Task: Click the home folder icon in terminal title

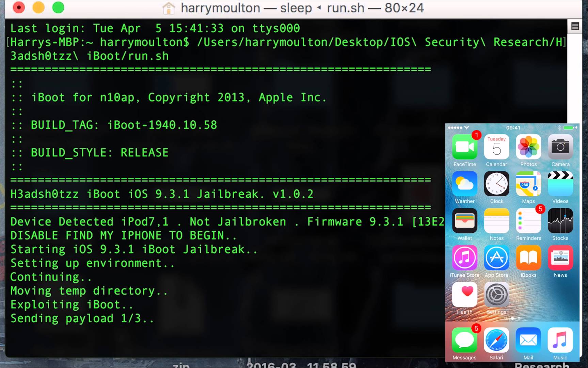Action: 169,8
